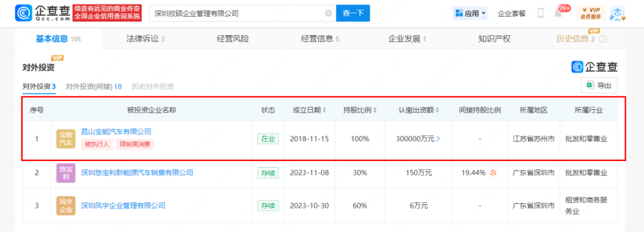
Task: Open the user avatar menu
Action: pos(617,13)
